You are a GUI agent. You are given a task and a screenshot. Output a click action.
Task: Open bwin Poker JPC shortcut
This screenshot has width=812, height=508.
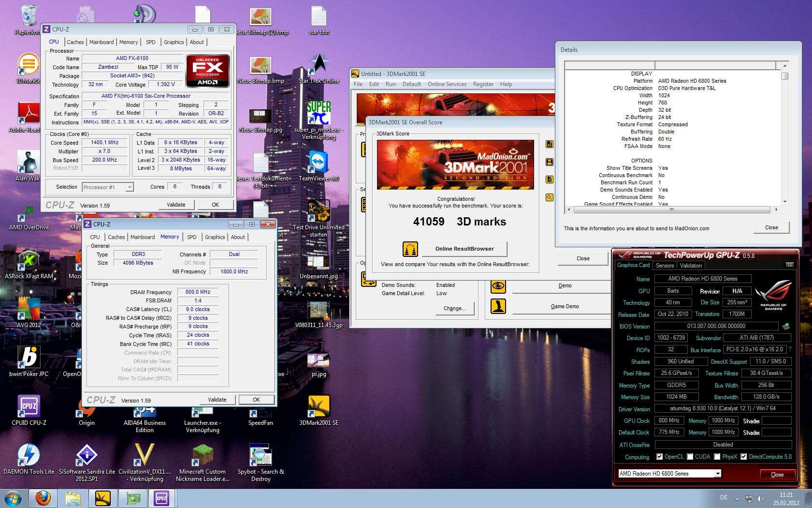29,361
